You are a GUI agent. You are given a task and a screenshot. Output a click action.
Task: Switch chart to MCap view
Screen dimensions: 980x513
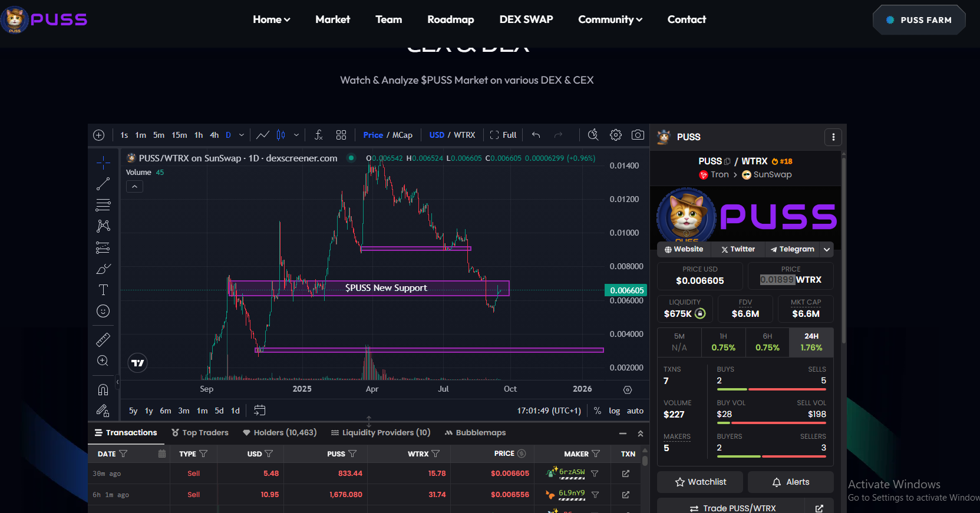coord(402,135)
